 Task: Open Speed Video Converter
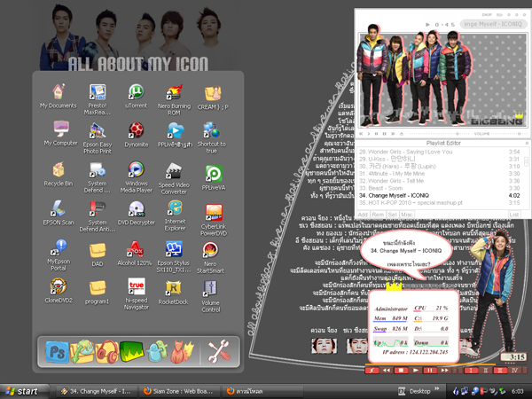(x=174, y=178)
